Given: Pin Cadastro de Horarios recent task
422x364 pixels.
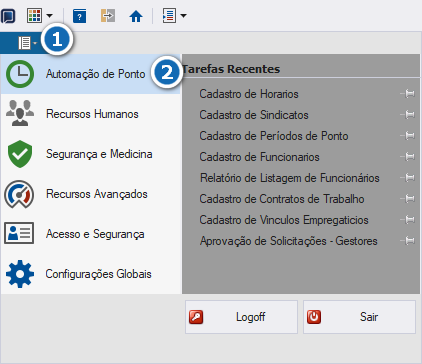Looking at the screenshot, I should coord(408,94).
